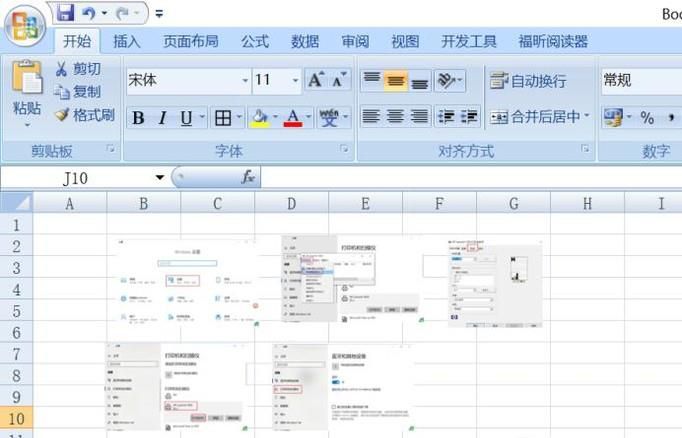Click 合并后居中 merge and center
The image size is (682, 438).
pos(535,117)
